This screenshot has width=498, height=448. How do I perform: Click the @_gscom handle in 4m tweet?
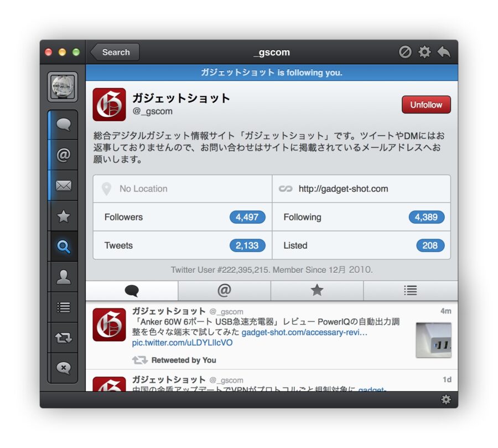226,312
